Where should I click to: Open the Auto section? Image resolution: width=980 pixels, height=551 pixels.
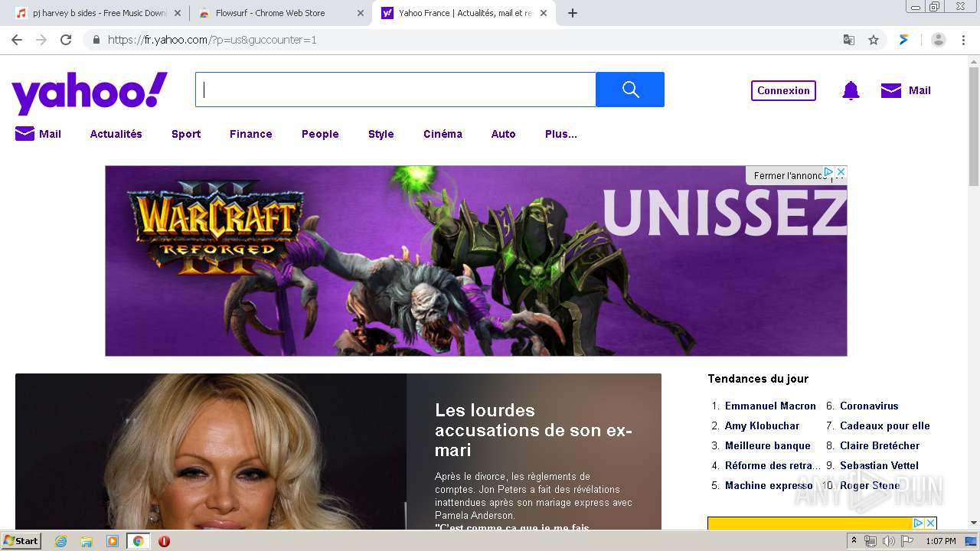504,134
